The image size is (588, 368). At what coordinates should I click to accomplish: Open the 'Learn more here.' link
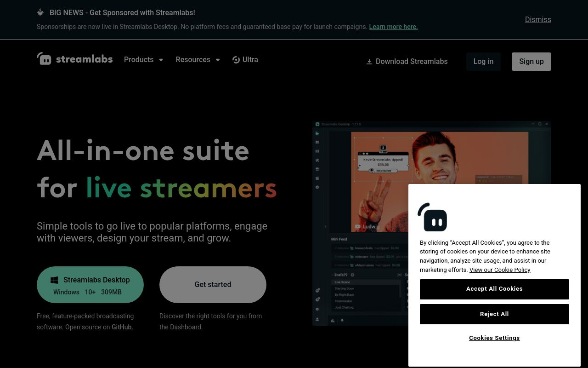(x=393, y=27)
